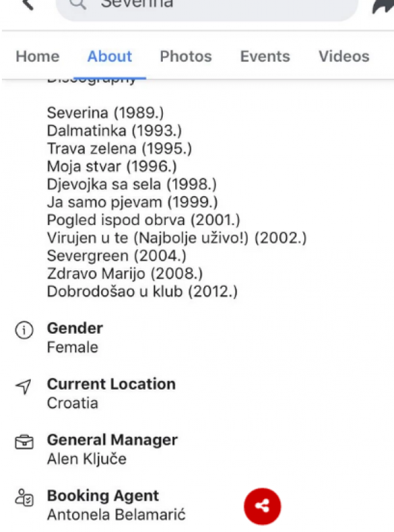This screenshot has width=394, height=532.
Task: Tap the Croatia location text
Action: tap(72, 403)
